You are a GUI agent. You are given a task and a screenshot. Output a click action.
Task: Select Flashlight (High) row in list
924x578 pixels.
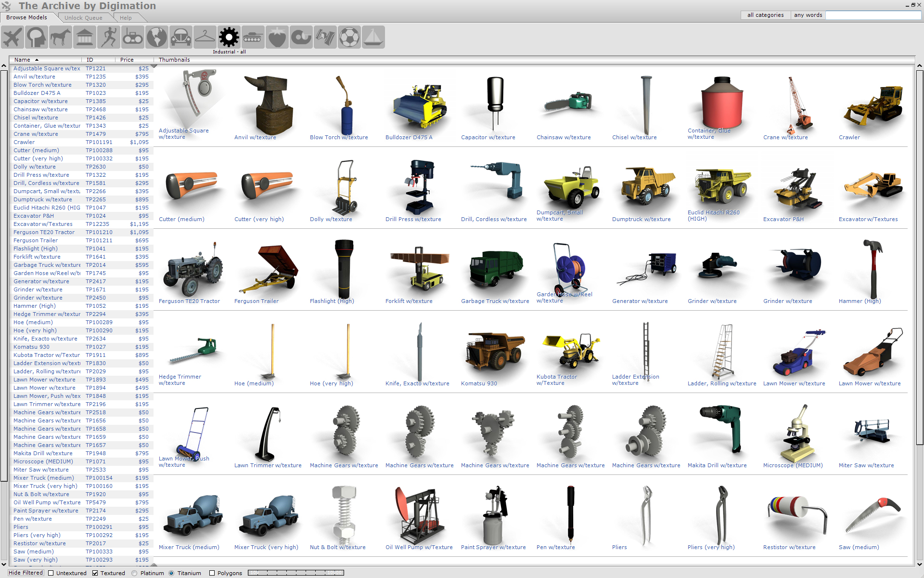tap(81, 249)
